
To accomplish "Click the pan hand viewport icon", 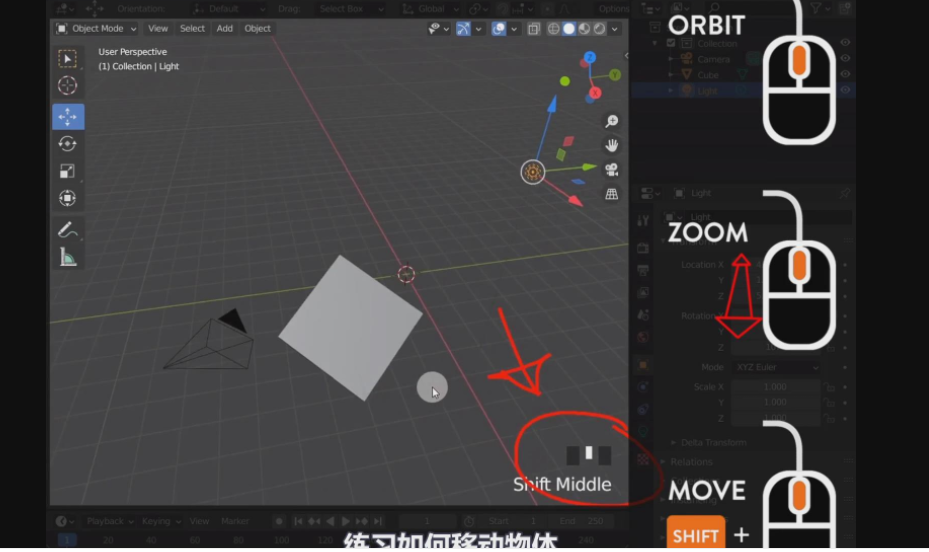I will coord(611,145).
